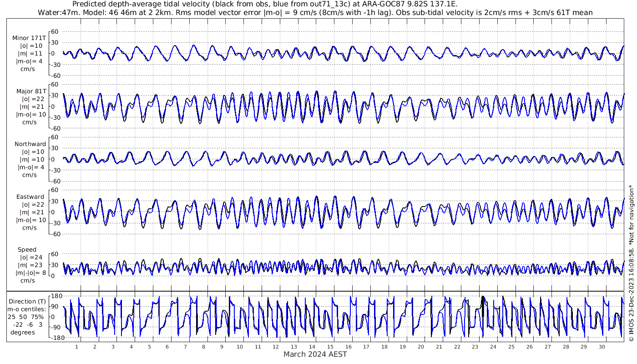The height and width of the screenshot is (364, 637).
Task: Click the 'Predicted depth-average tidal velocity' title line
Action: point(265,4)
